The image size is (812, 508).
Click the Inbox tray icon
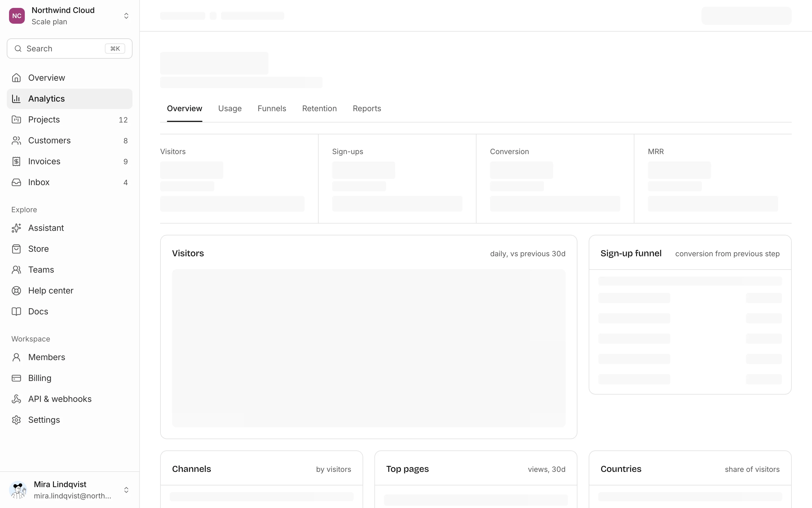[16, 182]
